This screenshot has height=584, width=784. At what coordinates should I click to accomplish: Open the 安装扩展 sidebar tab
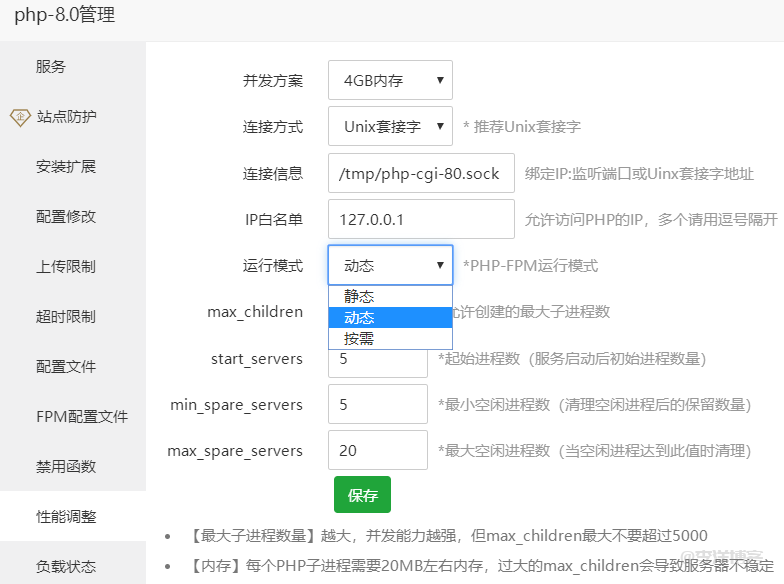(x=66, y=167)
